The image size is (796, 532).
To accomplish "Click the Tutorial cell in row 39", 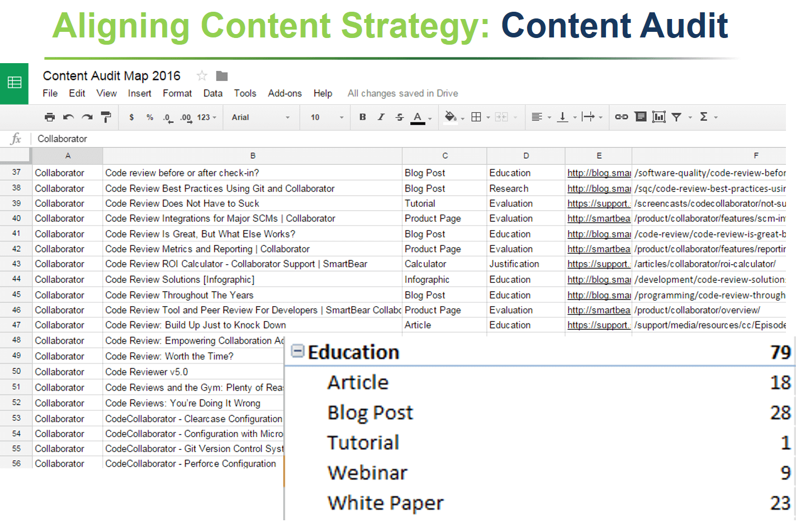I will [445, 203].
